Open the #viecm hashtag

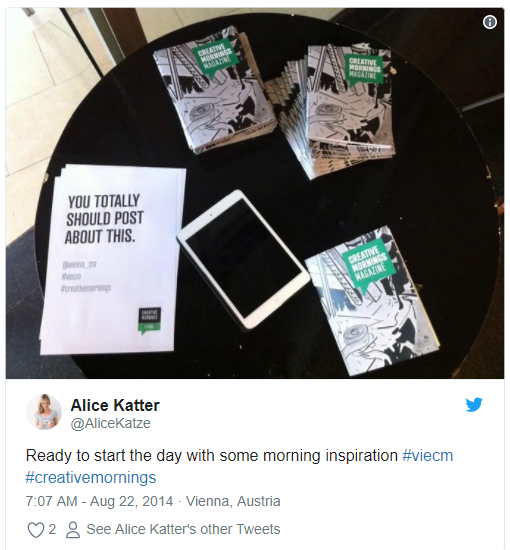click(428, 456)
